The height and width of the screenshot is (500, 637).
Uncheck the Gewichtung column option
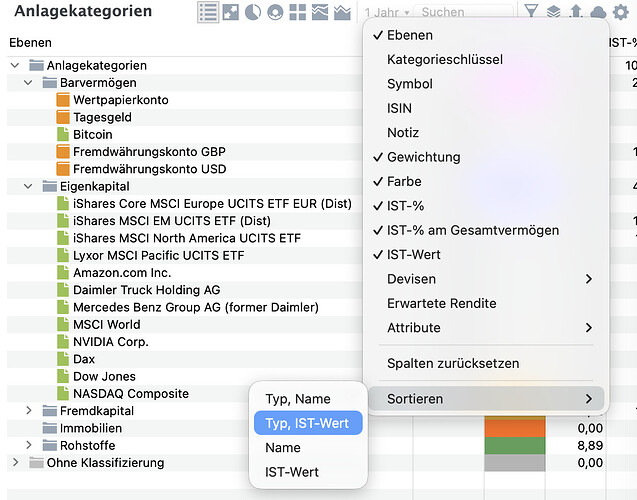(x=423, y=157)
